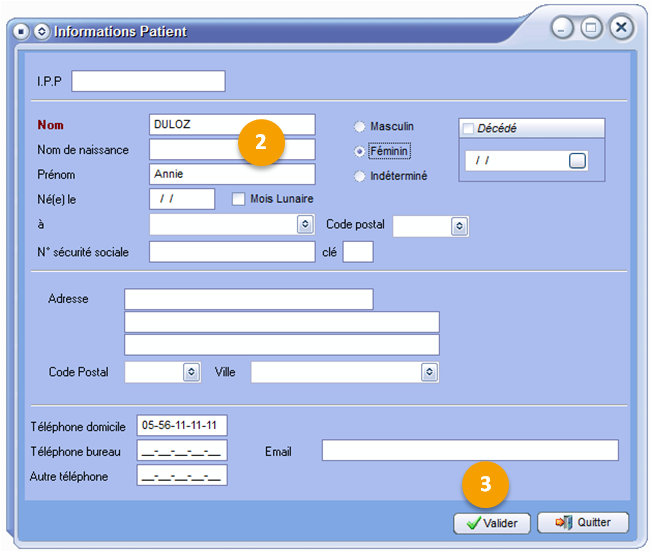Click into the I.P.P input field
Screen dimensions: 652x552
[148, 81]
